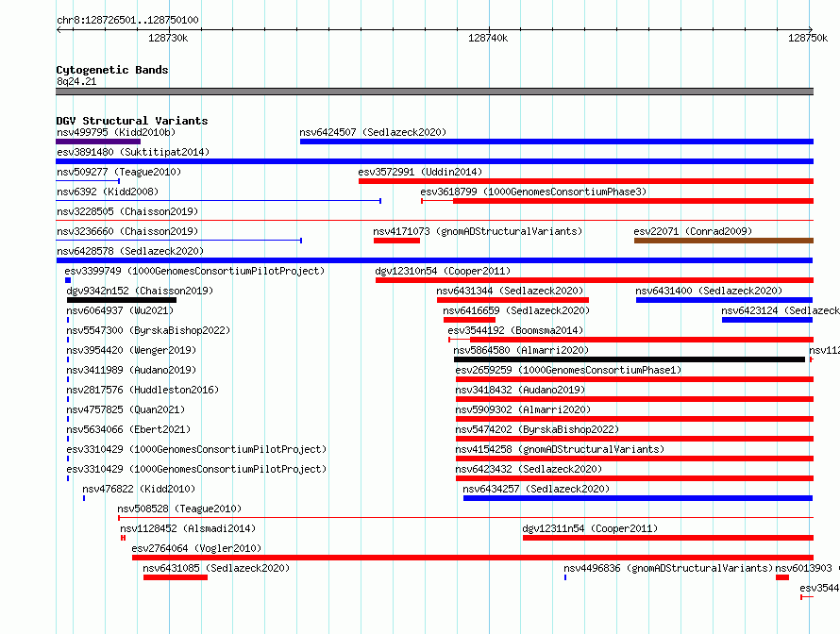This screenshot has height=634, width=840.
Task: Select nsv3228505 (Chaisson2019) label
Action: point(127,211)
